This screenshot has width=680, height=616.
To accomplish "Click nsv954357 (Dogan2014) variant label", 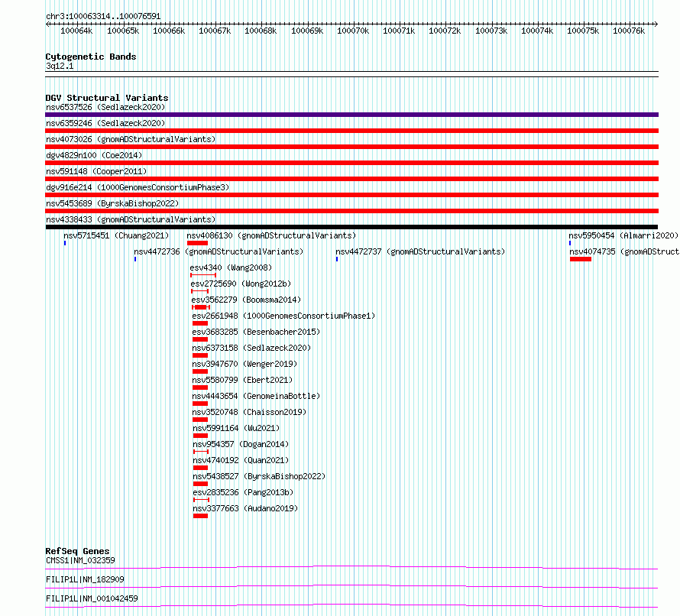I will click(241, 444).
